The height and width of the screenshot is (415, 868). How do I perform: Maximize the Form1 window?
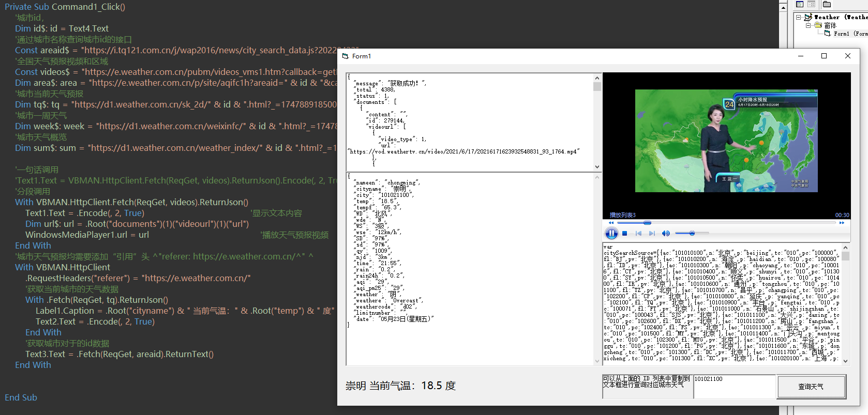[824, 56]
